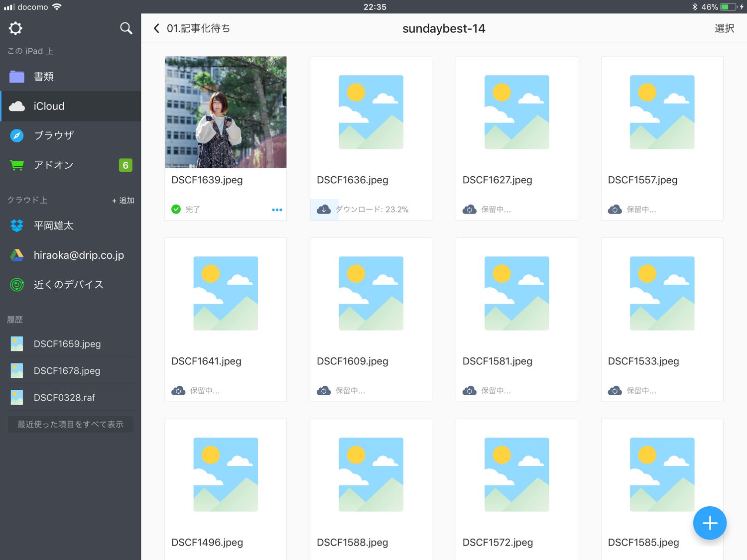Viewport: 747px width, 560px height.
Task: Show all recent items button
Action: pyautogui.click(x=70, y=424)
